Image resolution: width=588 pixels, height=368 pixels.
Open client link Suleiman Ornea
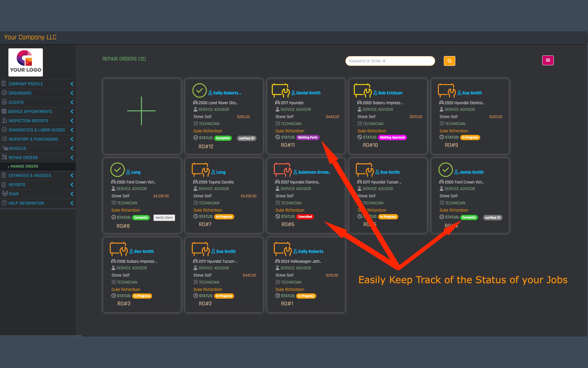point(314,172)
